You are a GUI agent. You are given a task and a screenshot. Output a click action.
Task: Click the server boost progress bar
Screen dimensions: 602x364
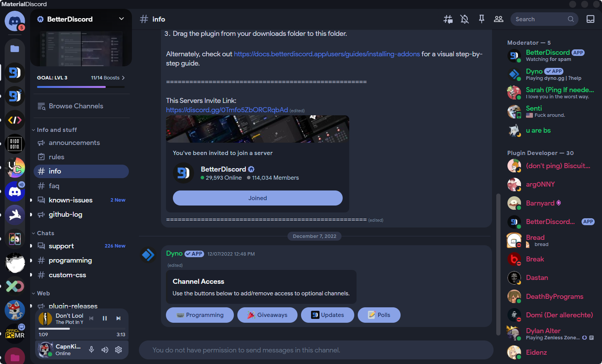click(x=81, y=87)
